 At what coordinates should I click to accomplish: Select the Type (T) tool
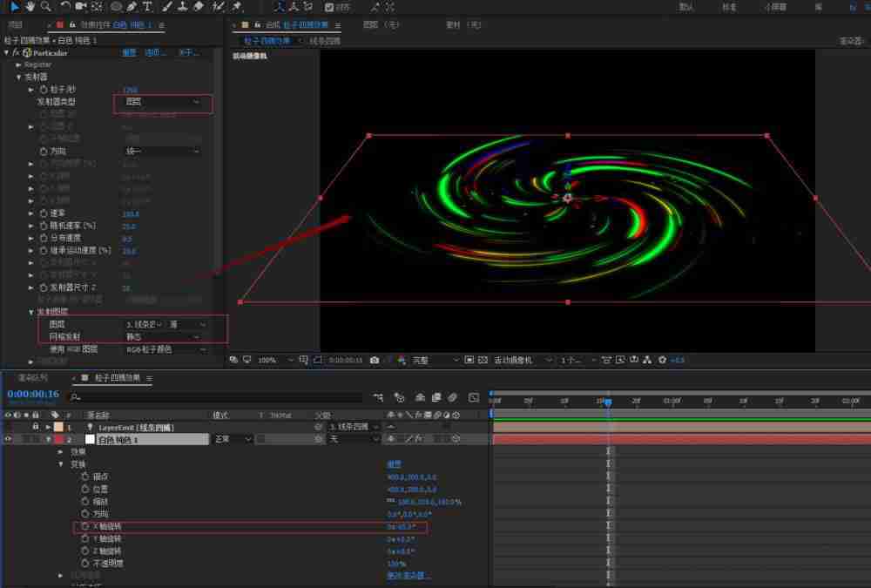147,6
